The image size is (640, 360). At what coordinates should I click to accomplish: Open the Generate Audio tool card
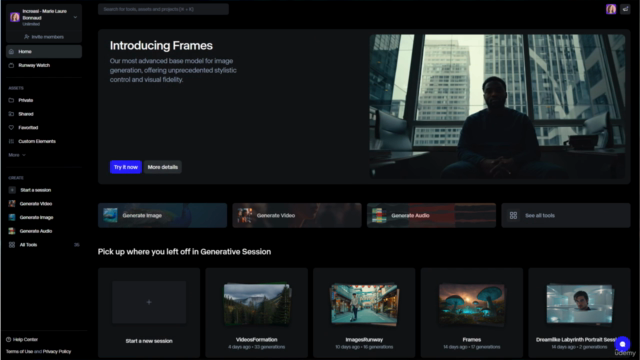tap(431, 215)
